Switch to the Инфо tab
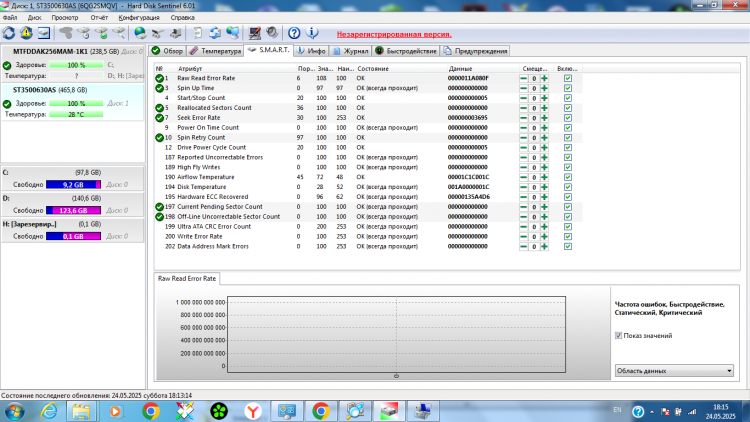This screenshot has width=750, height=422. point(311,51)
